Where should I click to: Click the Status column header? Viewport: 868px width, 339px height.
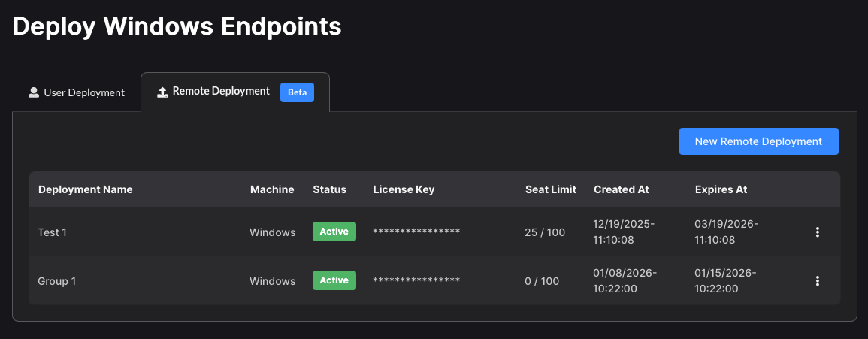point(329,189)
